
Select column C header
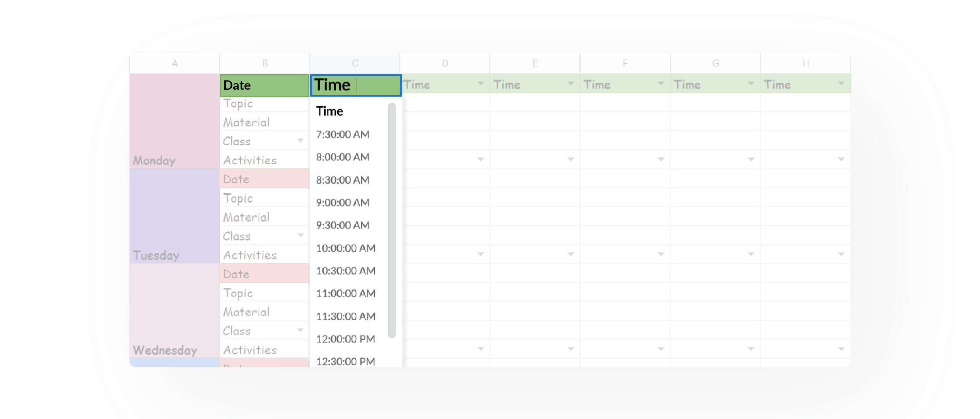point(355,63)
